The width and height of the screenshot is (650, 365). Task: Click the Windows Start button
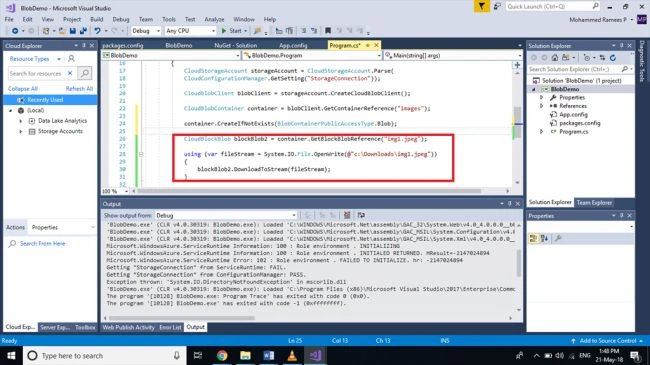[x=11, y=355]
